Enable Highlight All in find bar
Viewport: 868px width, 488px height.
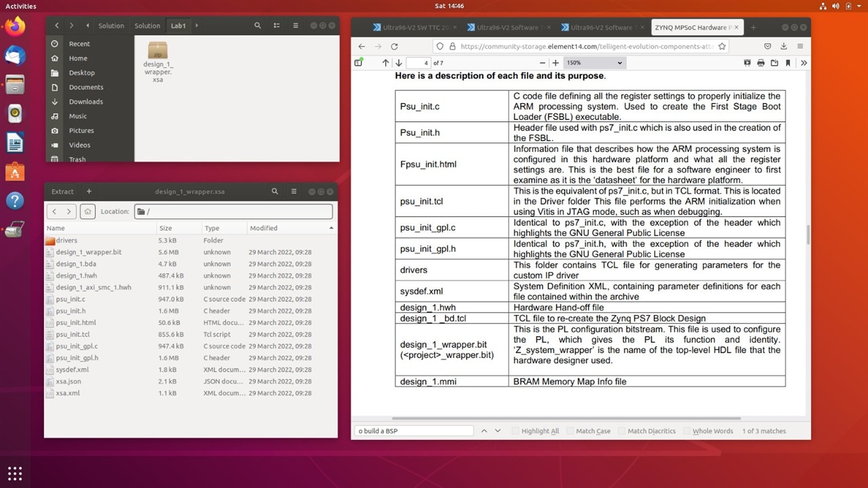point(536,431)
